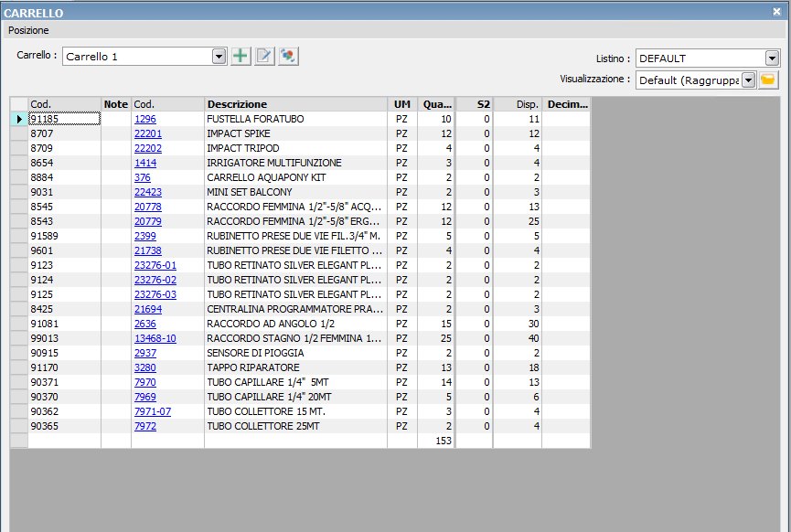Click description TUBO CAPILLARE 1/4" 20MT
This screenshot has height=532, width=791.
[270, 397]
